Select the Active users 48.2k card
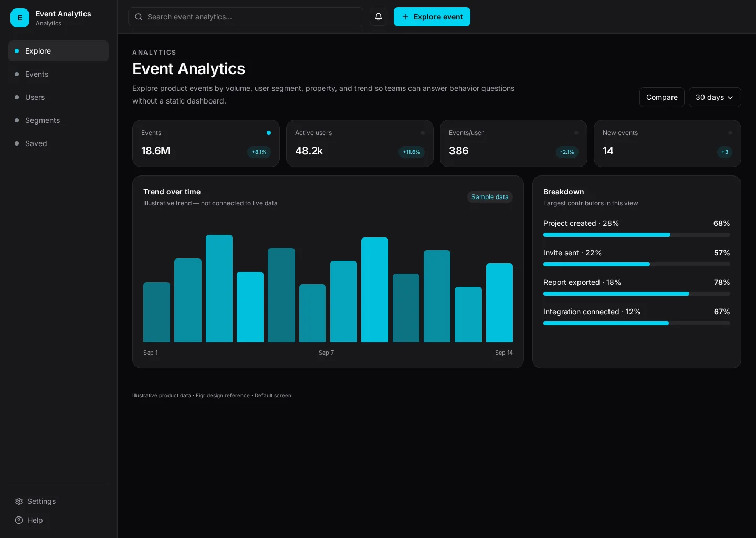Image resolution: width=756 pixels, height=538 pixels. click(x=360, y=143)
